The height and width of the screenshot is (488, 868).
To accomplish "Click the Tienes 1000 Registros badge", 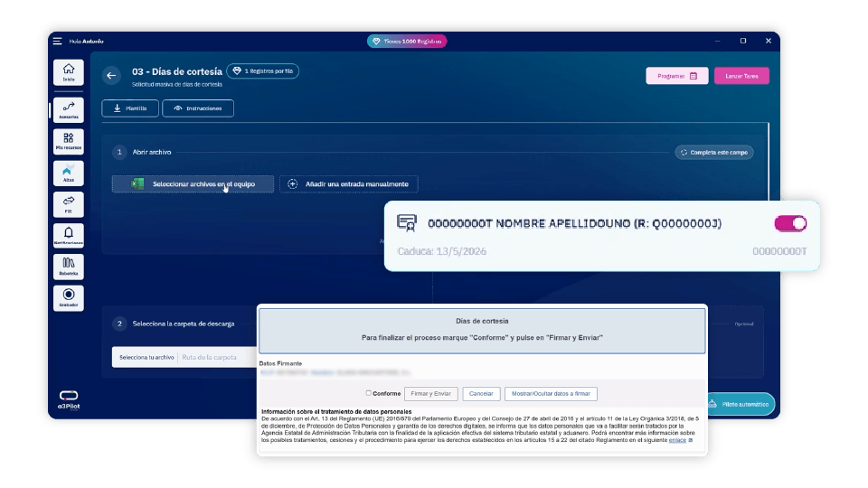I will 407,41.
